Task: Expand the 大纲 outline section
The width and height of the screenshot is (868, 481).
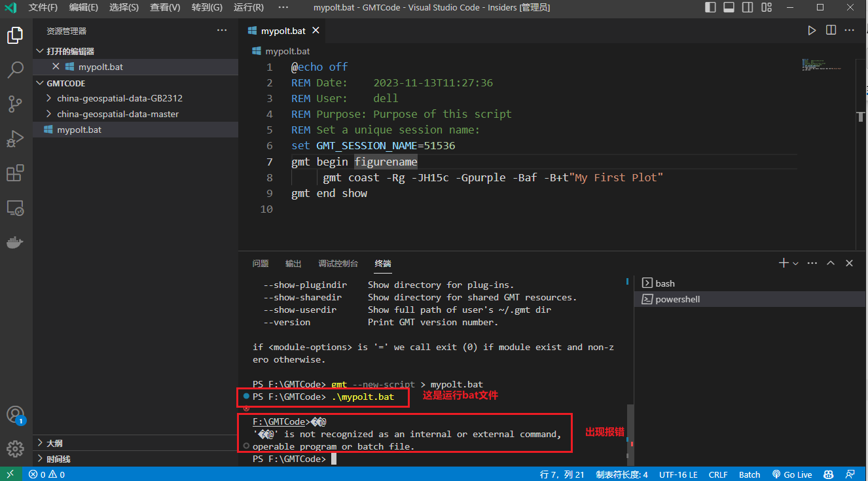Action: pyautogui.click(x=136, y=443)
